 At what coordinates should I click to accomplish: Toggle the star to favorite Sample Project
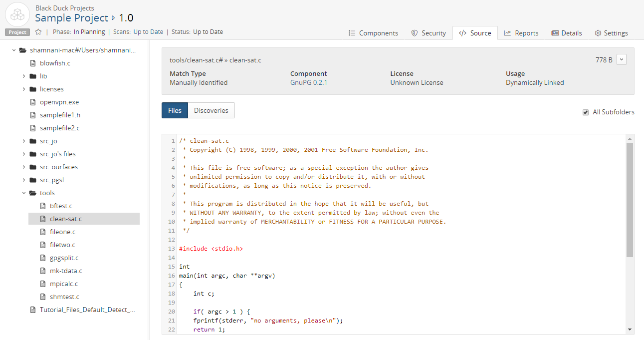(38, 31)
